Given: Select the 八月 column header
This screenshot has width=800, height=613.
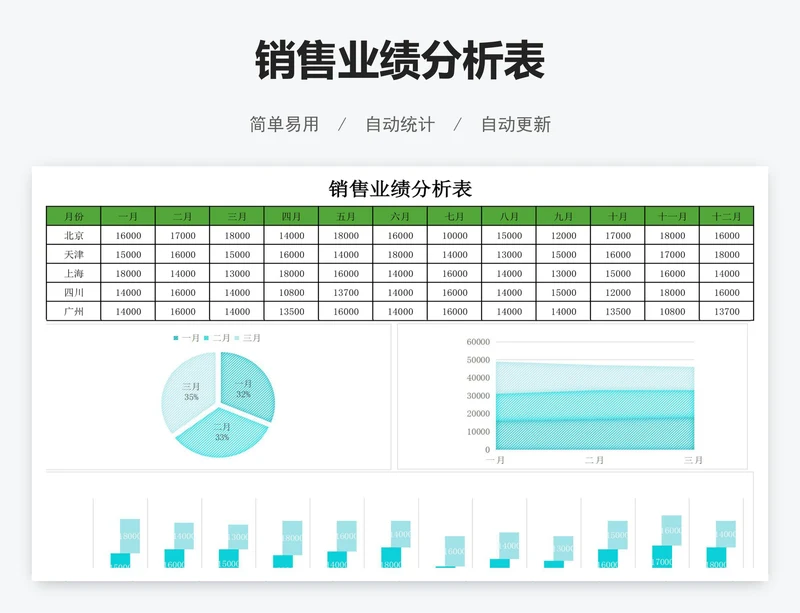Looking at the screenshot, I should pyautogui.click(x=509, y=216).
